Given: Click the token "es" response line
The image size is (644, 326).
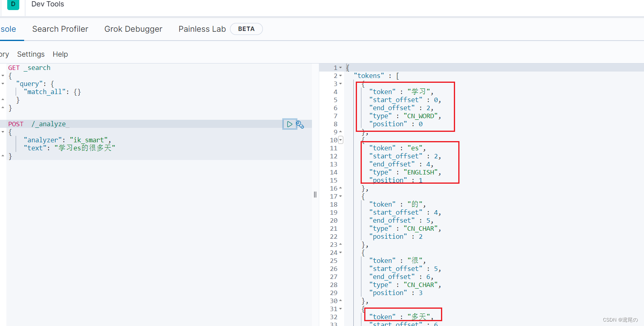Looking at the screenshot, I should [x=397, y=148].
